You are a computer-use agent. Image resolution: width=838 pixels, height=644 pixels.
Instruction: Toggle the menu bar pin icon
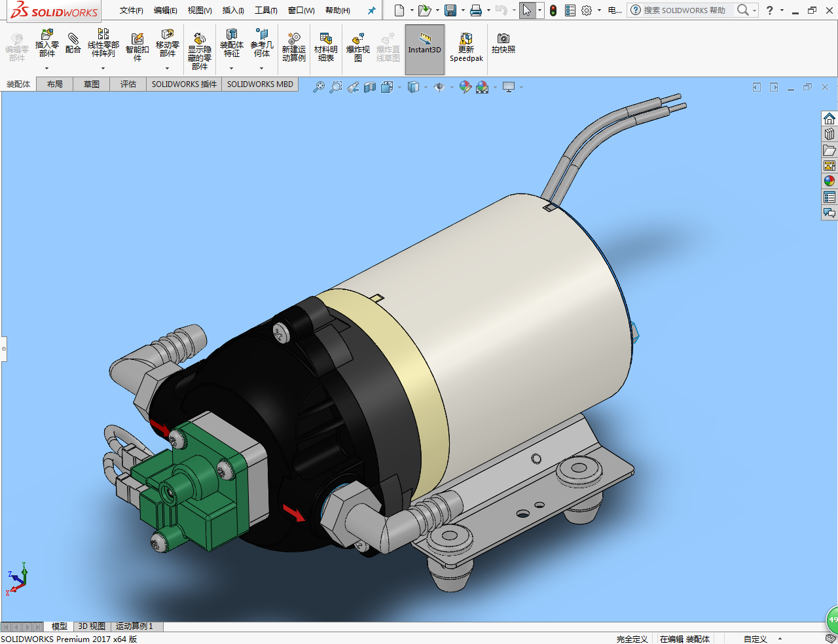click(x=372, y=10)
